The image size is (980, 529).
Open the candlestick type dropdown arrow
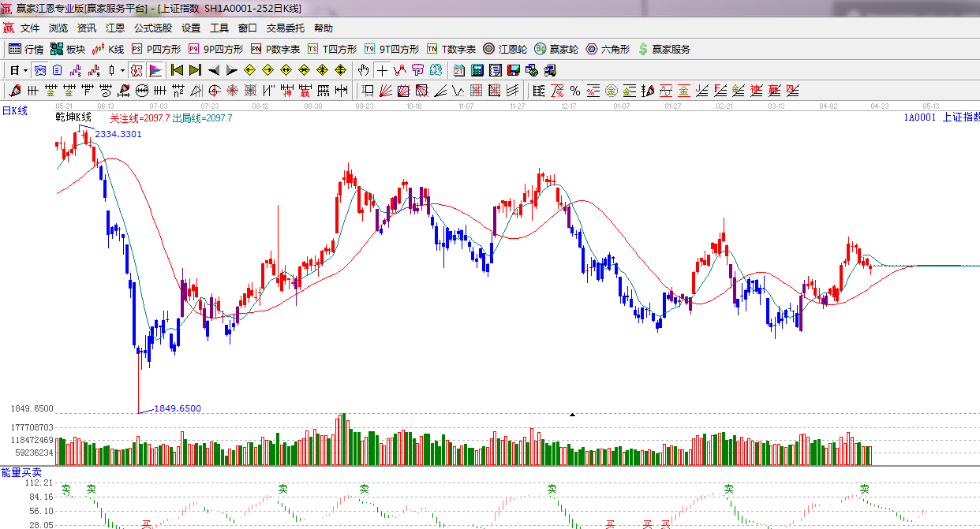122,70
